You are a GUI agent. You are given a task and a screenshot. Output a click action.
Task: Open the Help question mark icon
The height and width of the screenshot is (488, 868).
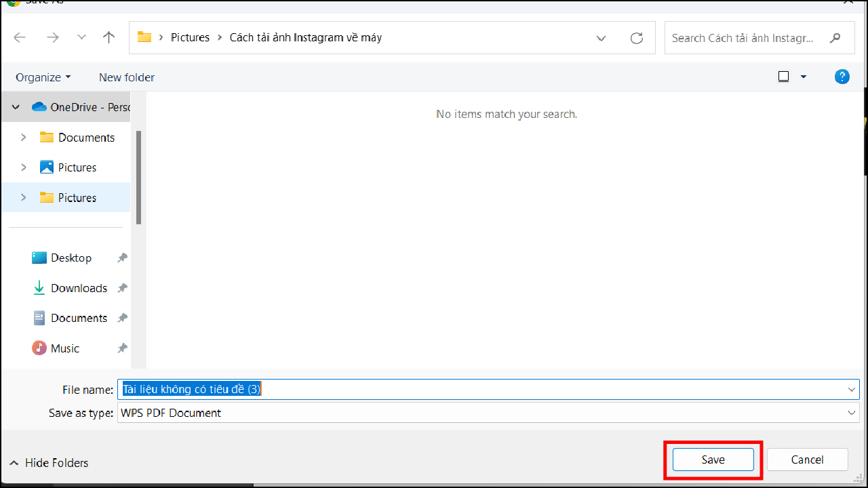(x=842, y=77)
